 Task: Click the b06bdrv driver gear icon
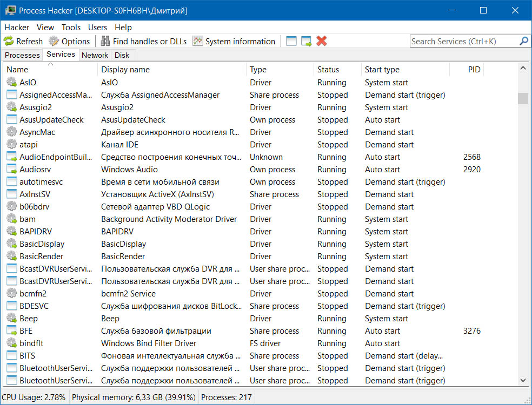[x=11, y=206]
